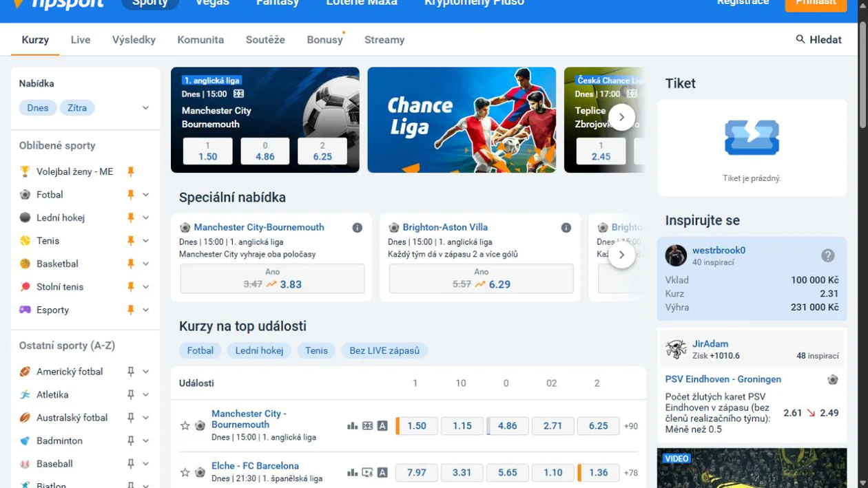Expand the Nabídka date dropdown
868x488 pixels.
(146, 108)
